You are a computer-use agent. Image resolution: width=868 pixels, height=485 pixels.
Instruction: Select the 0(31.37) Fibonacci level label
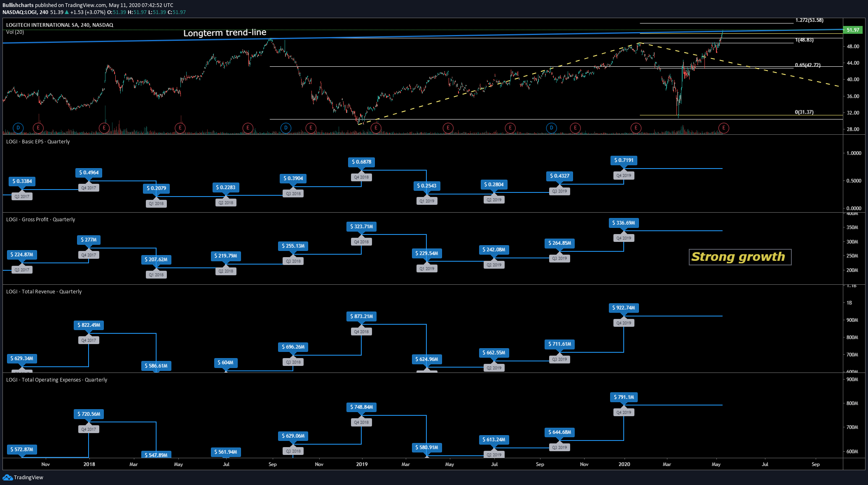[x=804, y=112]
